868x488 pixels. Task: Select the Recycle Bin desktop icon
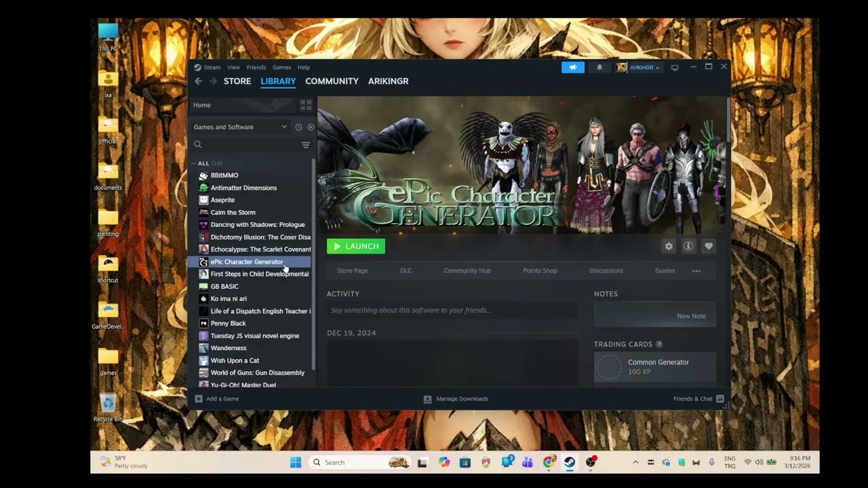[108, 407]
